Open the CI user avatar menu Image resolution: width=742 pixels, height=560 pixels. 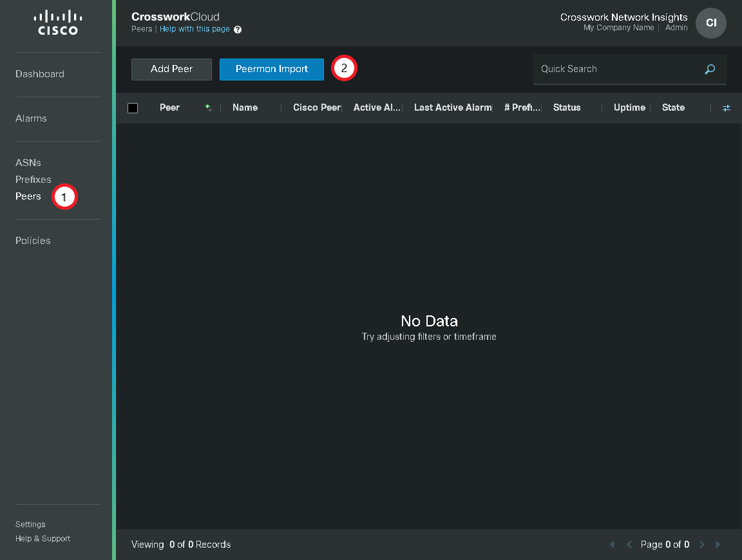point(710,23)
